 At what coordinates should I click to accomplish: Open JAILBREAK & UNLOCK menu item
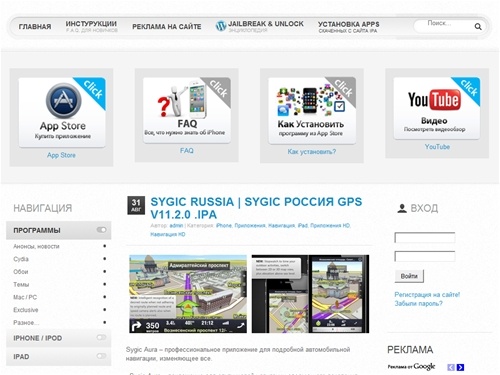[266, 24]
